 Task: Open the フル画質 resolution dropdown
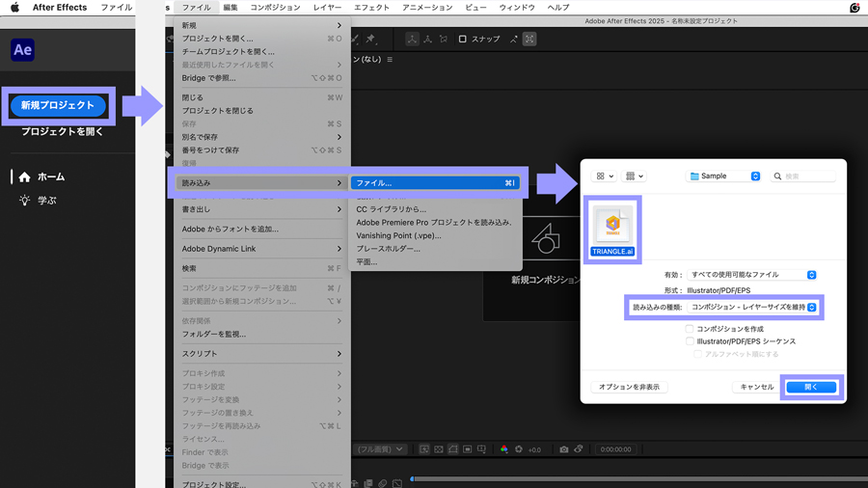click(380, 449)
